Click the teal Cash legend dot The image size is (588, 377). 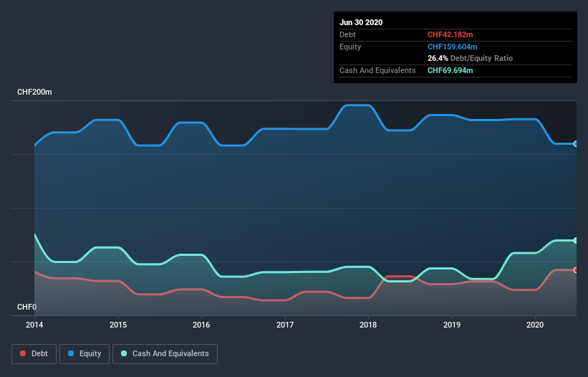(124, 353)
